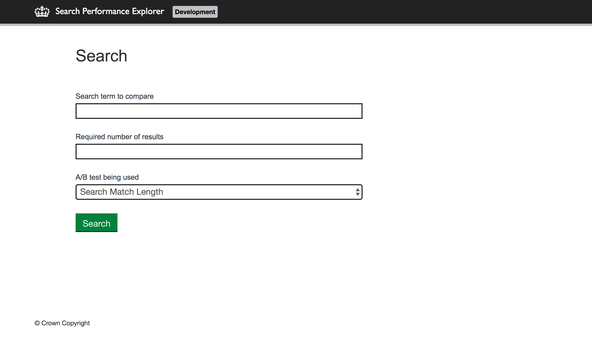The image size is (592, 364).
Task: Focus the Required number of results field
Action: click(x=219, y=152)
